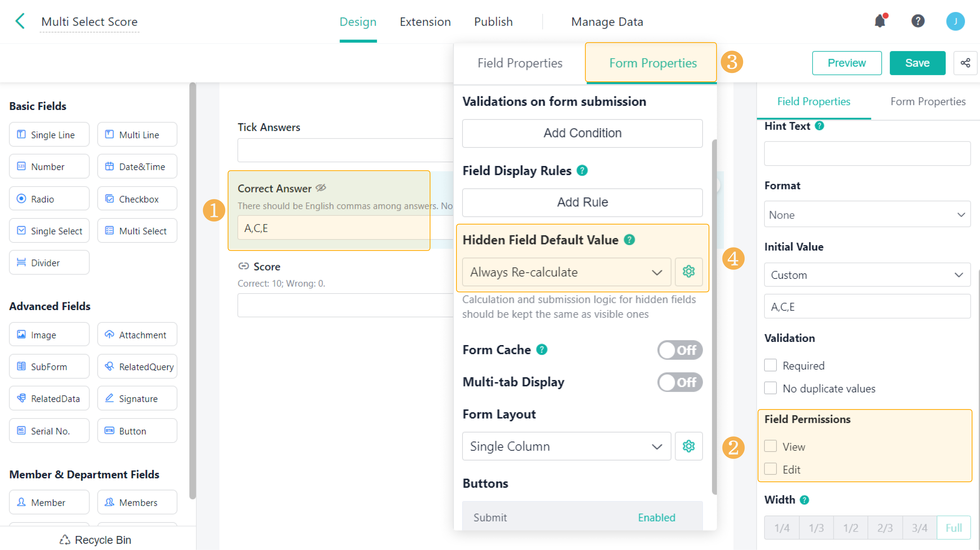Open Single Column layout dropdown

pos(566,446)
